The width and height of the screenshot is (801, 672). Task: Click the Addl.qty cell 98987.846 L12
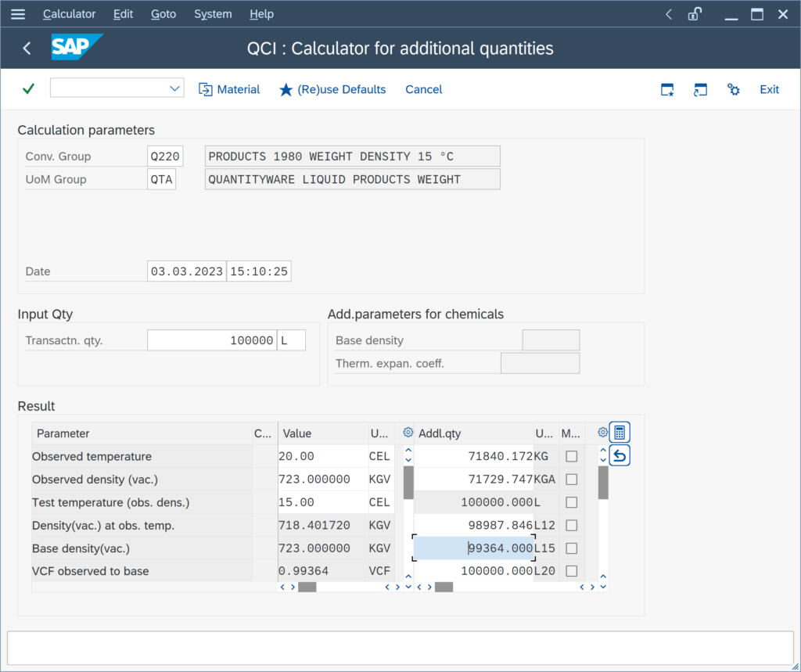click(473, 526)
